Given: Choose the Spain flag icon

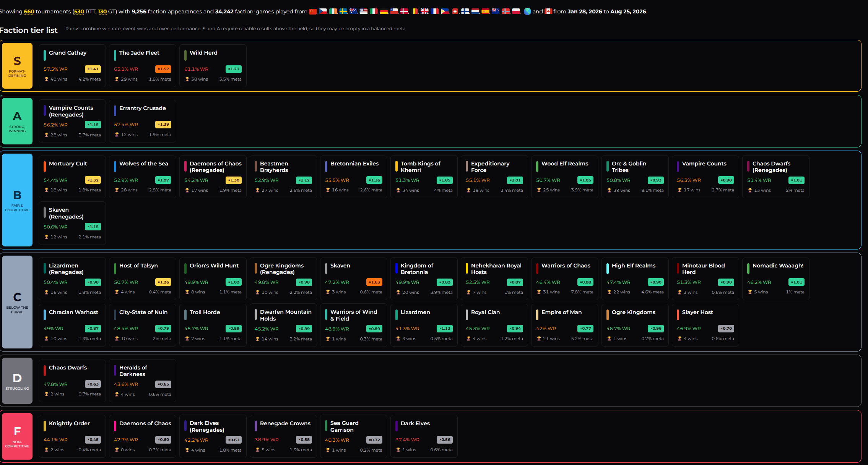Looking at the screenshot, I should click(x=485, y=11).
